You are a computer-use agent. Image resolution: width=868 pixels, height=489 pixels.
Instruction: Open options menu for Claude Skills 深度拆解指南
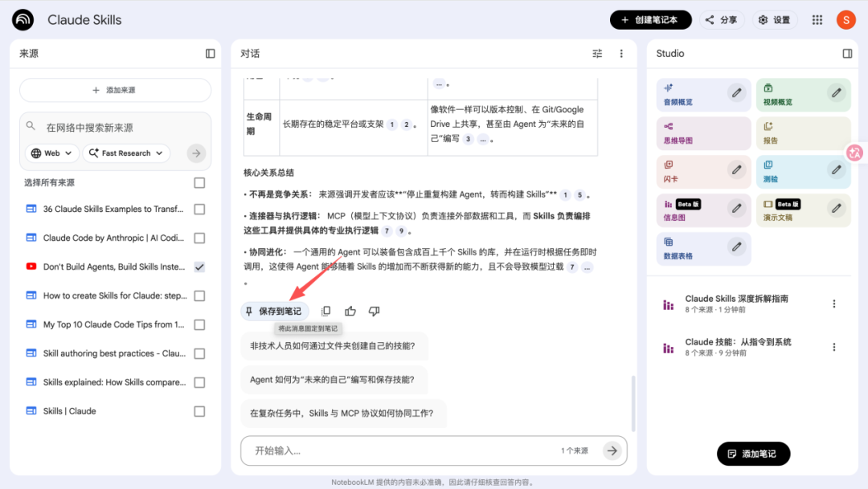pos(834,304)
